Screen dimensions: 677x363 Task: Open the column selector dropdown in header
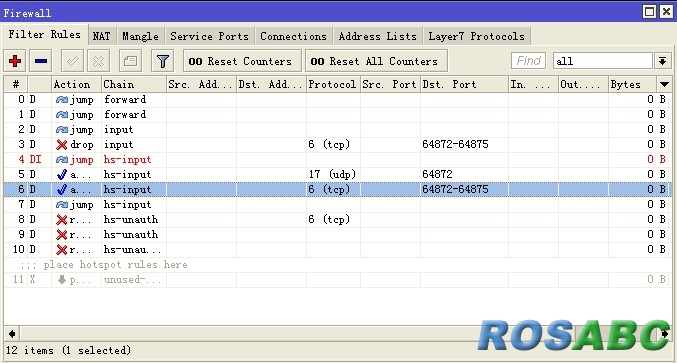[664, 84]
